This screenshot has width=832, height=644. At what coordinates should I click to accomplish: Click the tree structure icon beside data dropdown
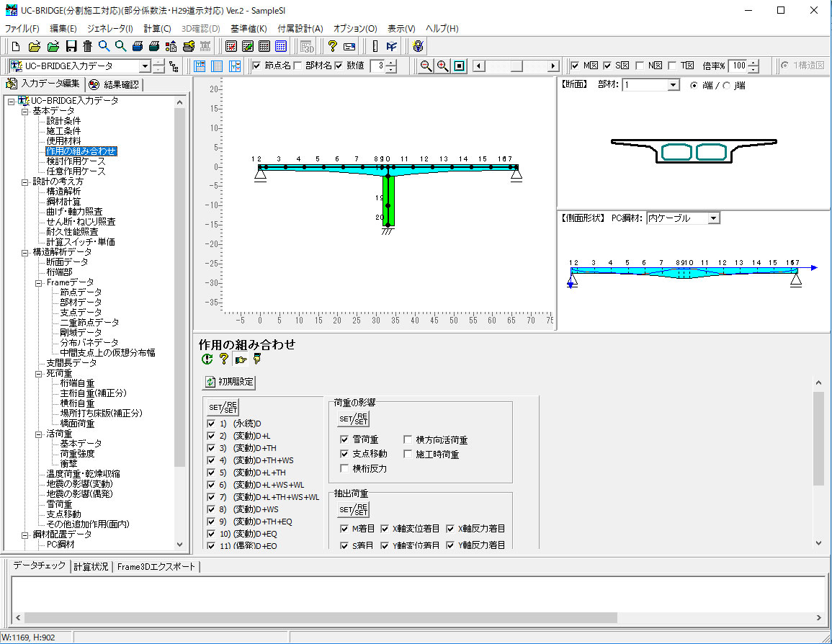coord(174,66)
